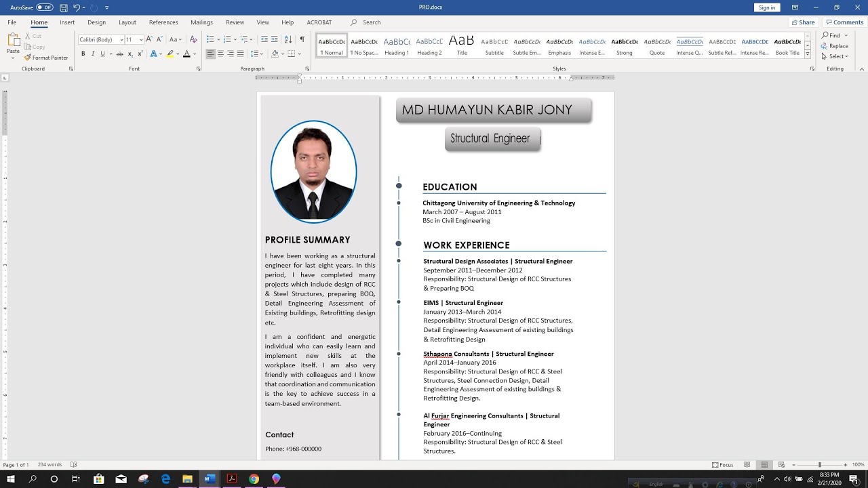The image size is (868, 488).
Task: Open the Layout ribbon tab
Action: coord(127,22)
